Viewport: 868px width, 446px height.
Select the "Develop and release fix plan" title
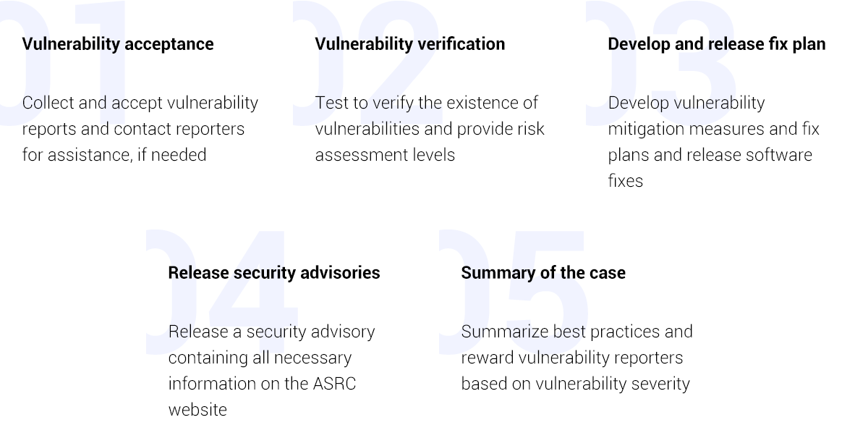pyautogui.click(x=716, y=43)
